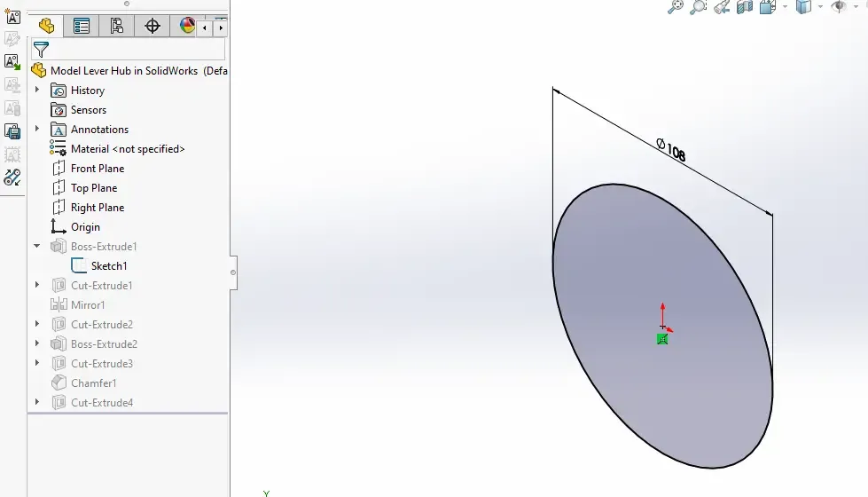Select the Origin icon in tree
Viewport: 868px width, 497px height.
click(x=59, y=226)
